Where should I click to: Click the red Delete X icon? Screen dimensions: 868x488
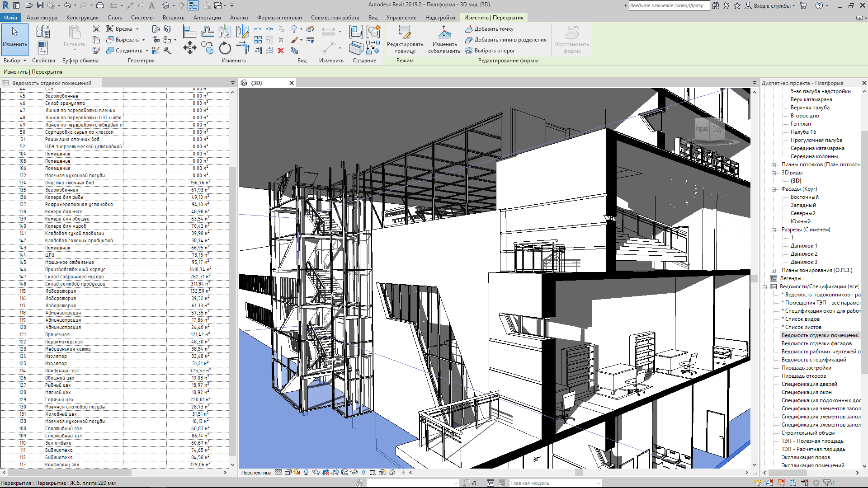[281, 51]
